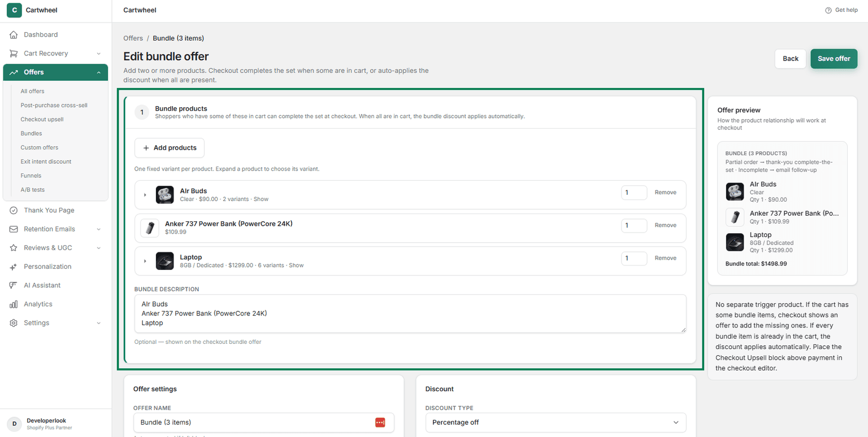Click the Anker Power Bank thumbnail in list
868x437 pixels.
click(150, 228)
